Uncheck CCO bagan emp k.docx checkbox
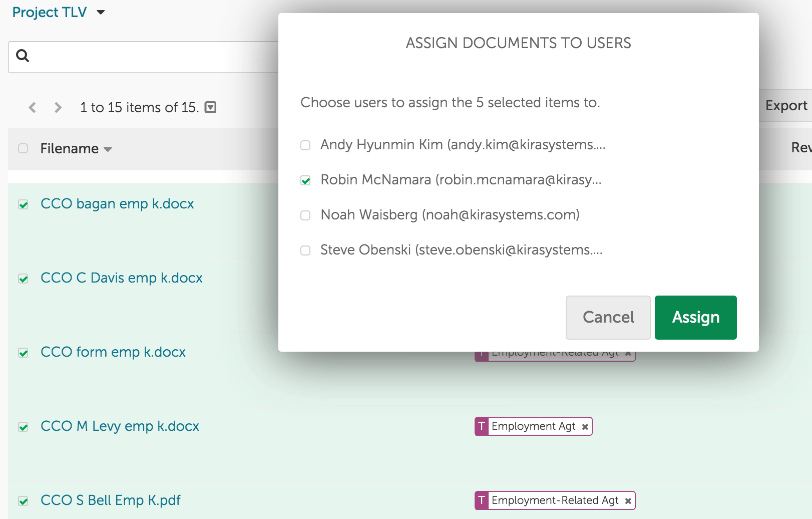 click(23, 204)
